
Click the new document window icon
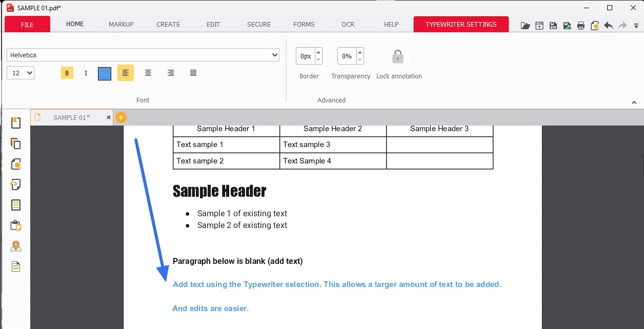click(539, 26)
